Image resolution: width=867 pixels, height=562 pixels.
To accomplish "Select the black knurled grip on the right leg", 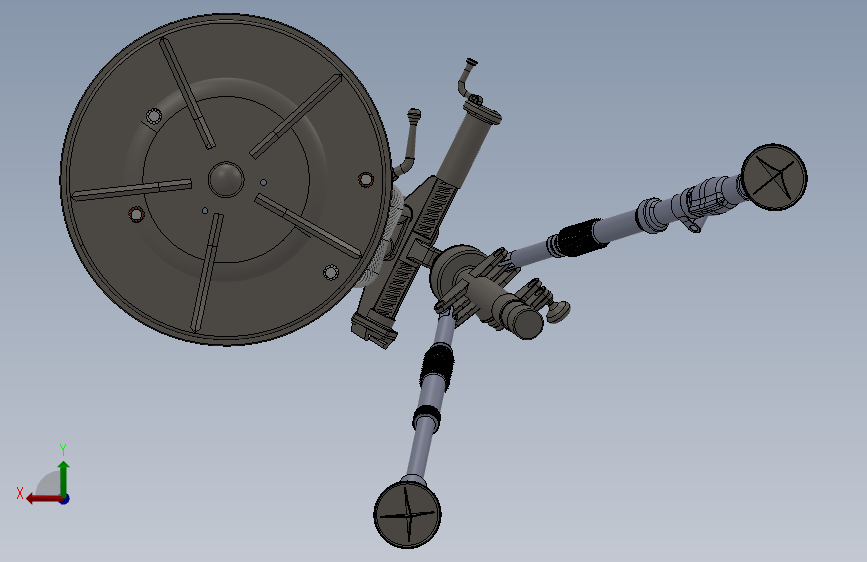I will pos(579,237).
